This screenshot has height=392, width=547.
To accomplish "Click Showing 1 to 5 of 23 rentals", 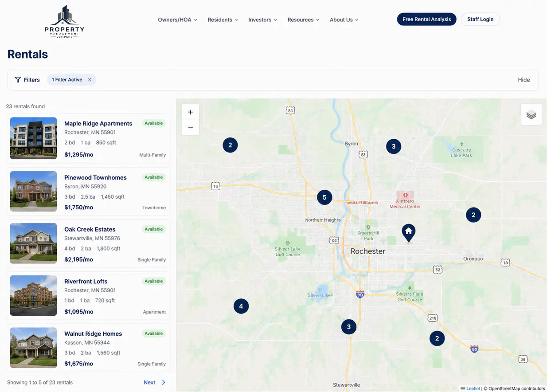I will pyautogui.click(x=40, y=382).
